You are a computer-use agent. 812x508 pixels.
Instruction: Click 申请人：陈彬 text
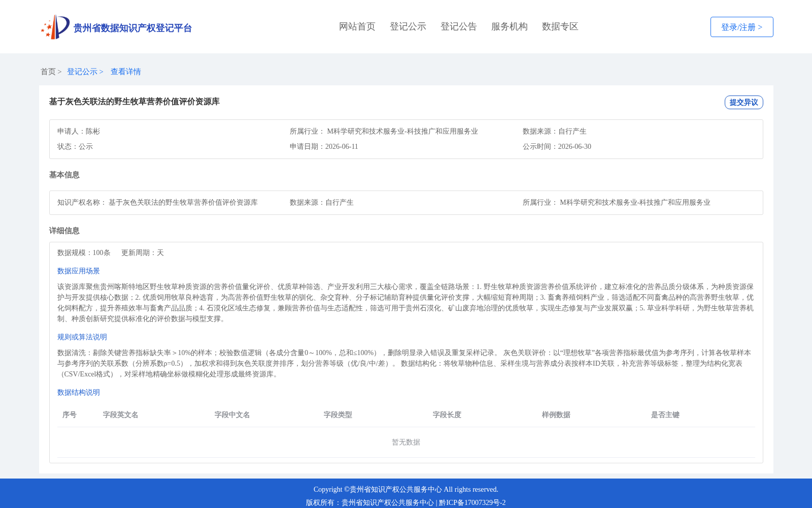point(79,131)
